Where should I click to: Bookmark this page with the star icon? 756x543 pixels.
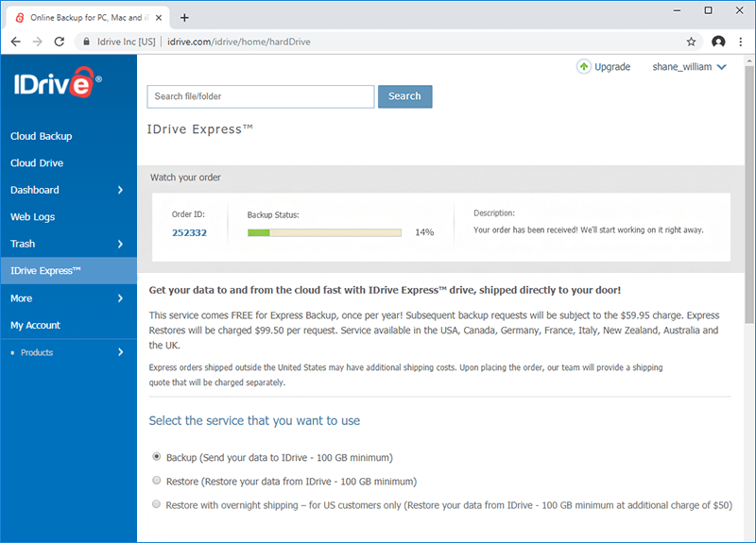(x=691, y=42)
